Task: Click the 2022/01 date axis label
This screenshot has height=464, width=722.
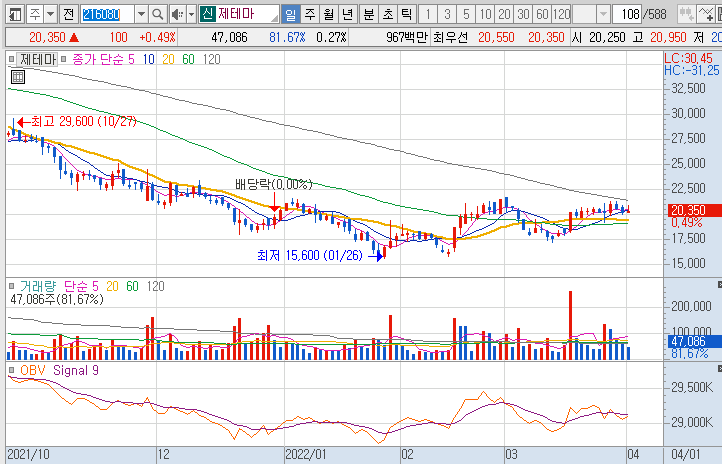Action: 306,455
